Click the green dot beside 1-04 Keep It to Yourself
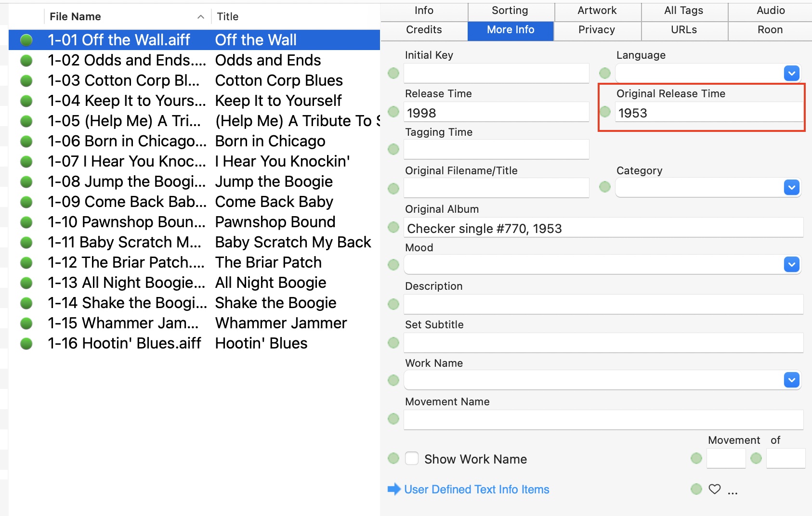This screenshot has width=812, height=516. pyautogui.click(x=26, y=101)
